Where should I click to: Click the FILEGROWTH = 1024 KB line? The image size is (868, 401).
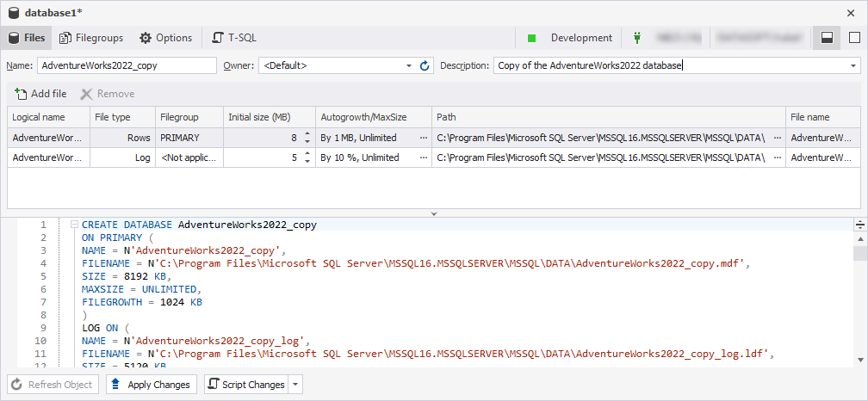coord(142,303)
